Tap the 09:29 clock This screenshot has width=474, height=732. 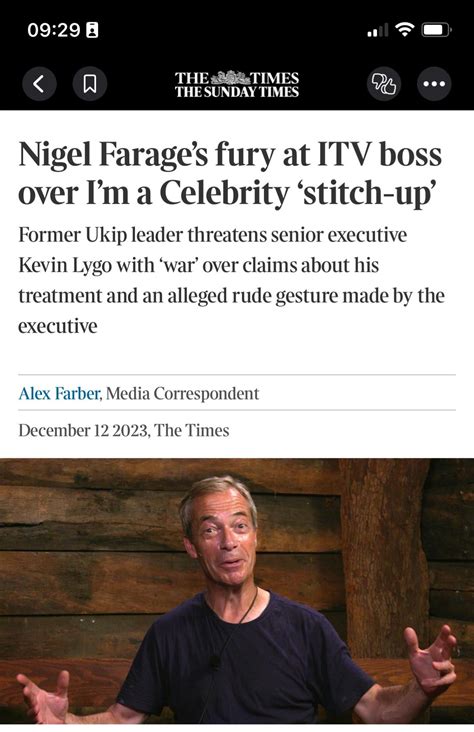54,30
